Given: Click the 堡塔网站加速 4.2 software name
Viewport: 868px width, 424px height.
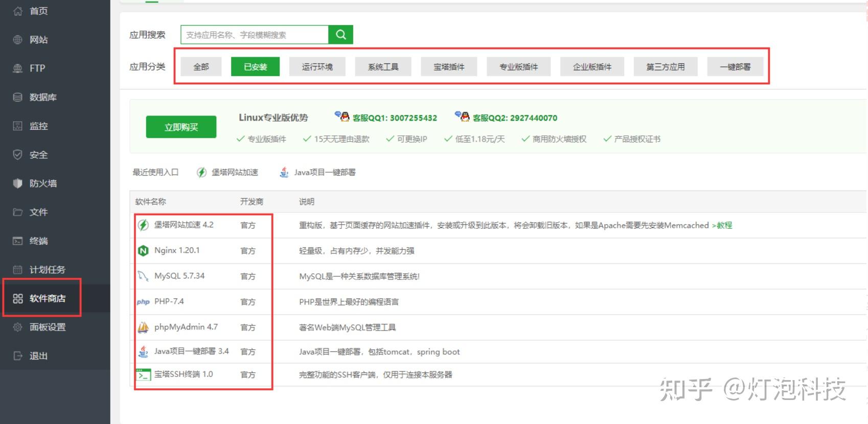Looking at the screenshot, I should pos(184,225).
